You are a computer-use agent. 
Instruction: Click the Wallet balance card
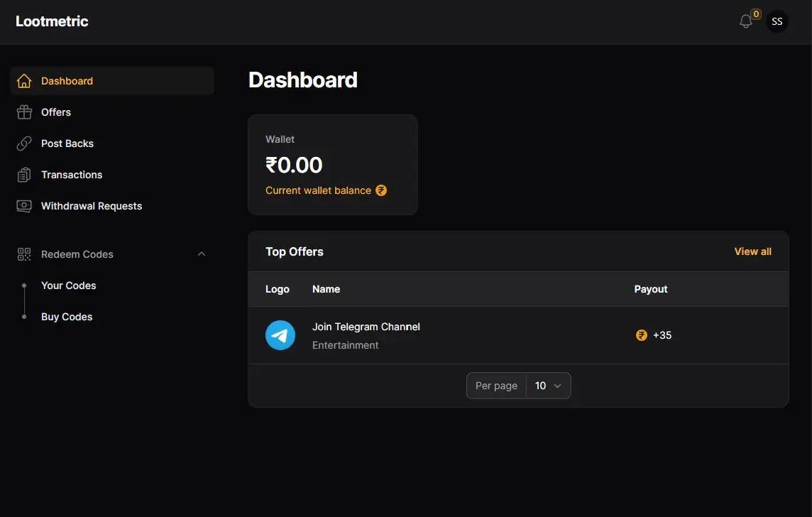click(332, 165)
